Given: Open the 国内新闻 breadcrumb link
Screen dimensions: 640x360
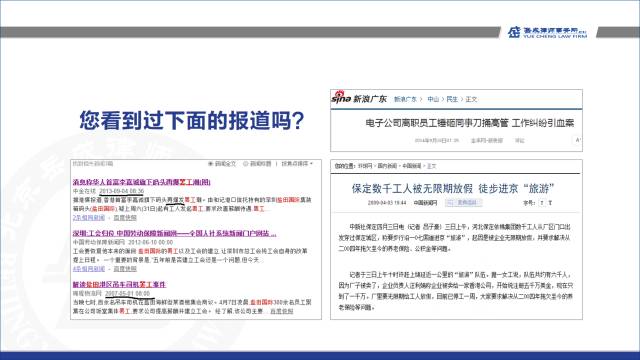Looking at the screenshot, I should (387, 166).
